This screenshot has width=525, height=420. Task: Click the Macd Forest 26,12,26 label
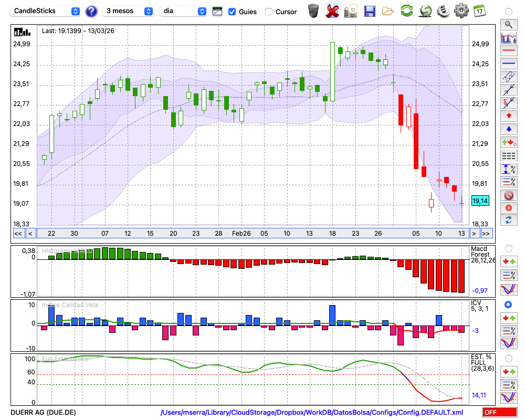482,255
